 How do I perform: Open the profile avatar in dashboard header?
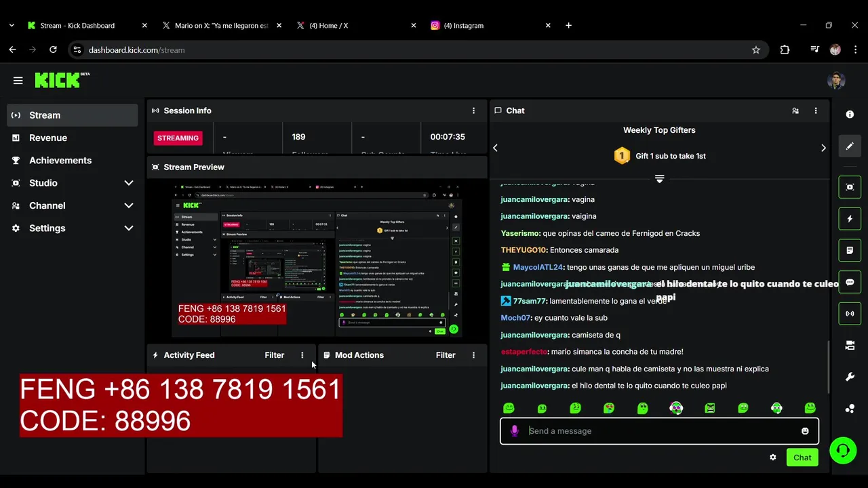click(836, 81)
